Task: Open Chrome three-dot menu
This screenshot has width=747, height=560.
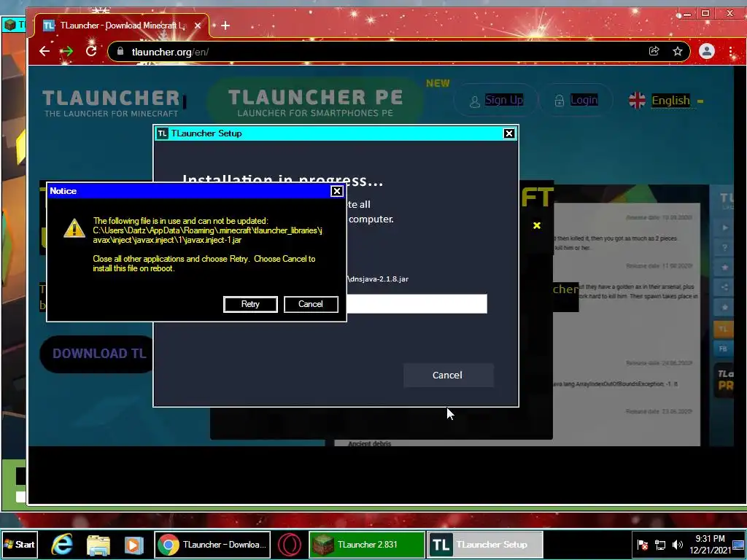Action: tap(731, 52)
